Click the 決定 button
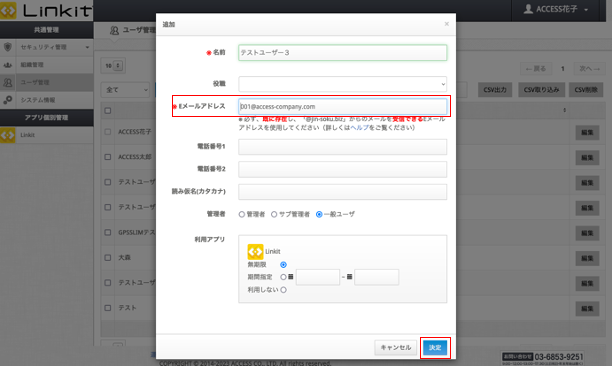The height and width of the screenshot is (366, 612). point(435,348)
